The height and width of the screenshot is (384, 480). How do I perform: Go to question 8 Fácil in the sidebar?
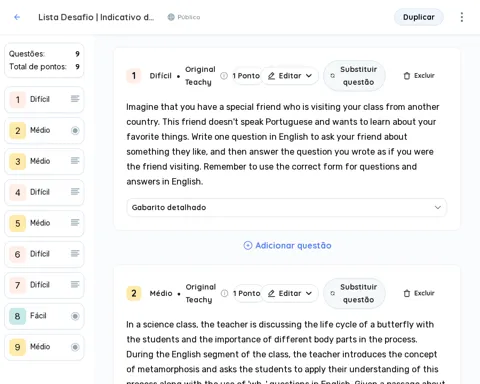(x=44, y=316)
